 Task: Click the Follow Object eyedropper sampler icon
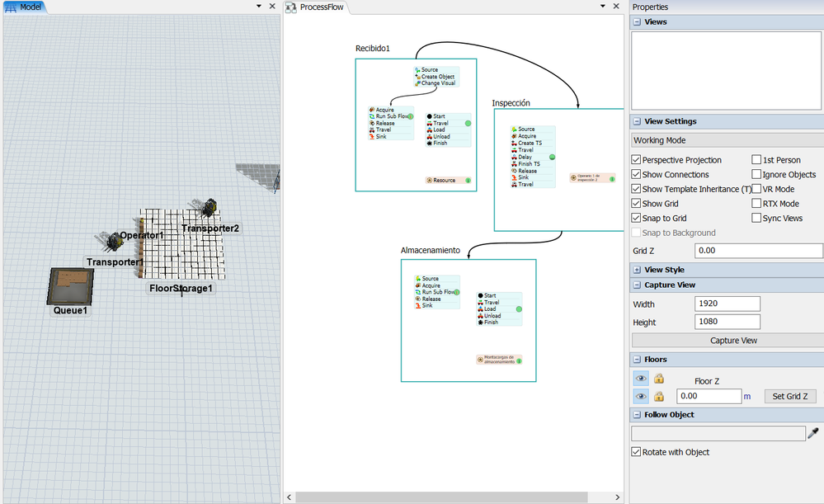coord(813,433)
